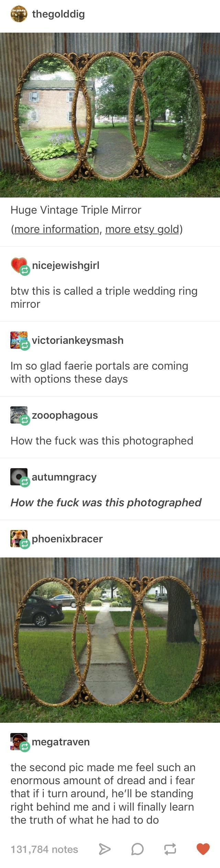The height and width of the screenshot is (868, 220).
Task: Open nicejewishgirl username
Action: point(66,266)
